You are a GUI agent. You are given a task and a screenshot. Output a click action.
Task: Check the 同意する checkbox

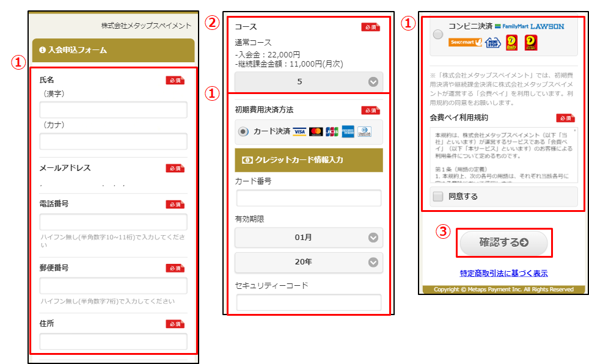[x=438, y=197]
